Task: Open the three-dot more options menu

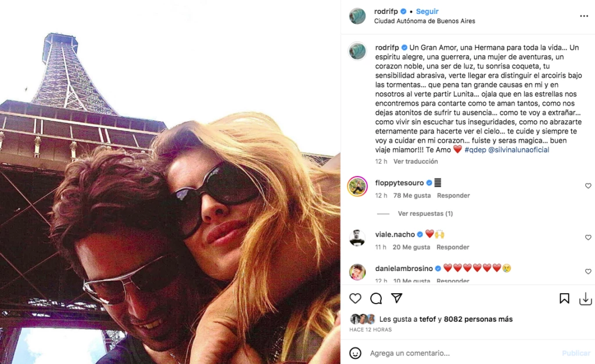Action: (x=584, y=16)
